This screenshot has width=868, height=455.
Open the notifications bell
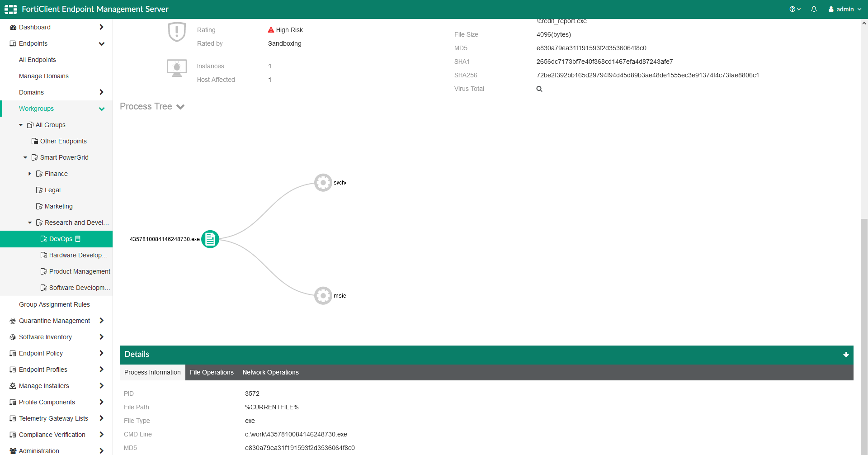click(x=814, y=9)
